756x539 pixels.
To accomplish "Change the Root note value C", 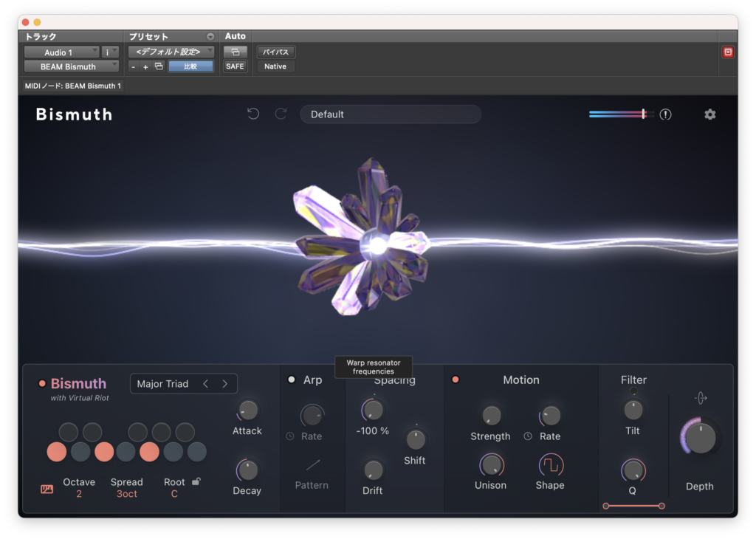I will 174,494.
